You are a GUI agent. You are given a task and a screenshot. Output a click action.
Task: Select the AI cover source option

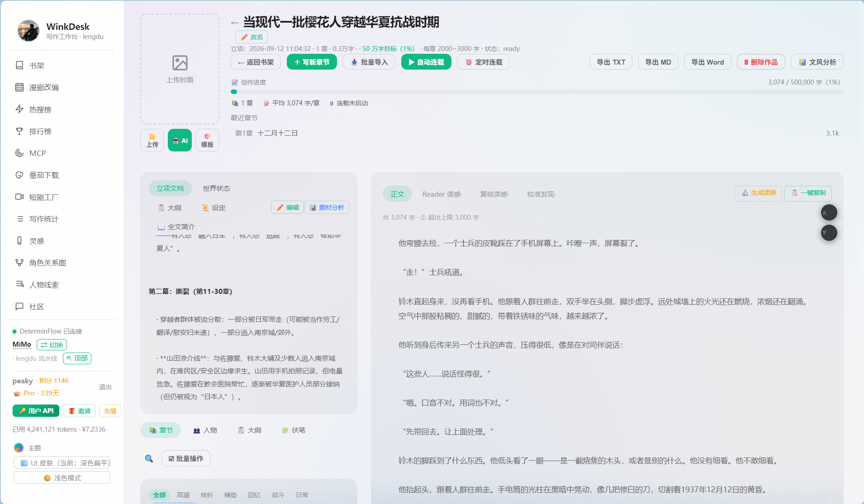point(180,140)
